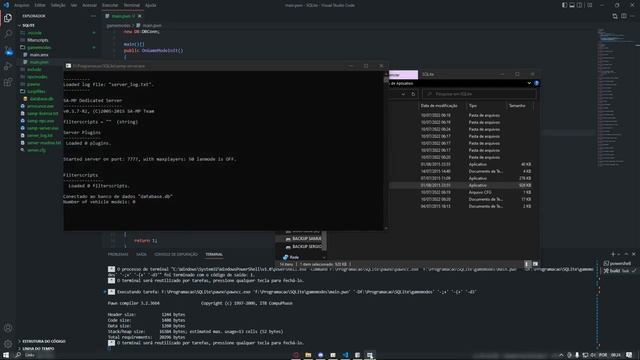Select the main.pwn editor tab
640x360 pixels.
123,16
